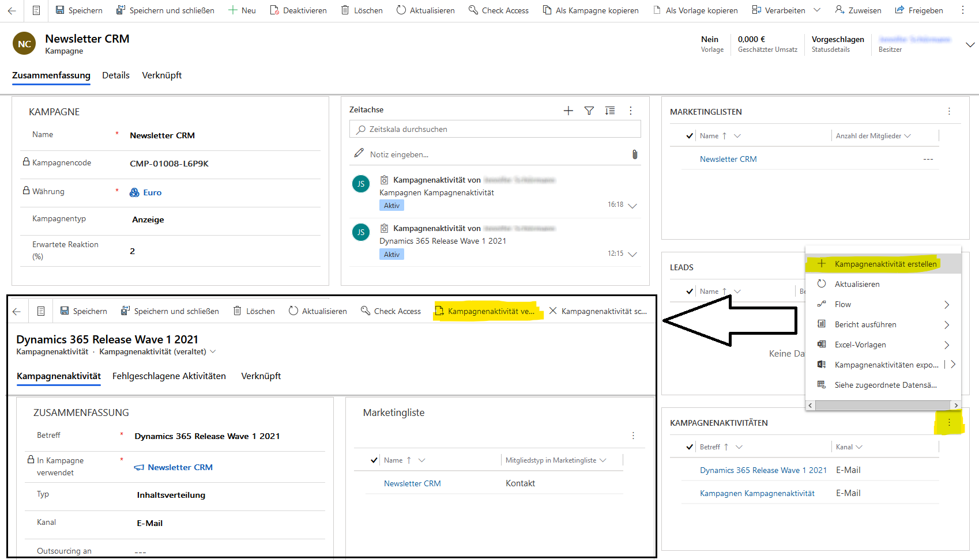Open timeline filter icon
The height and width of the screenshot is (560, 979).
pos(589,111)
